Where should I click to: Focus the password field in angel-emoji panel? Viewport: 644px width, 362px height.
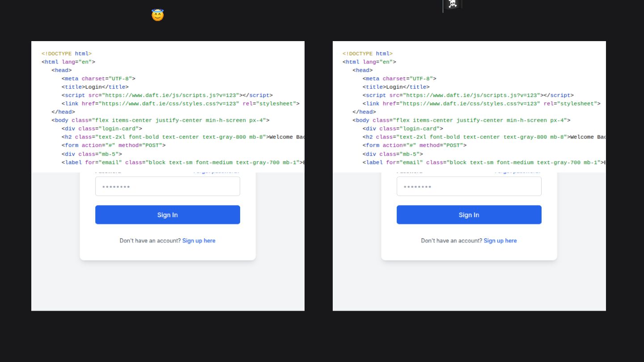point(168,186)
